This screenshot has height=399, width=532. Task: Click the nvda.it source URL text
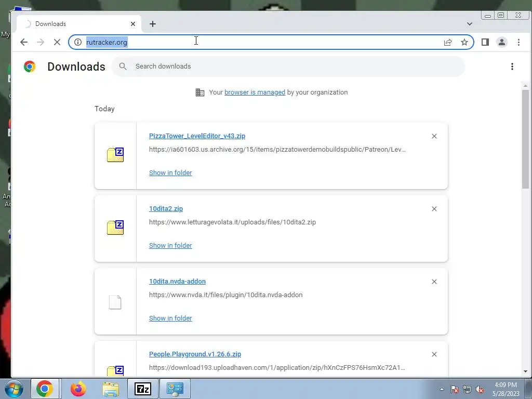[x=225, y=295]
